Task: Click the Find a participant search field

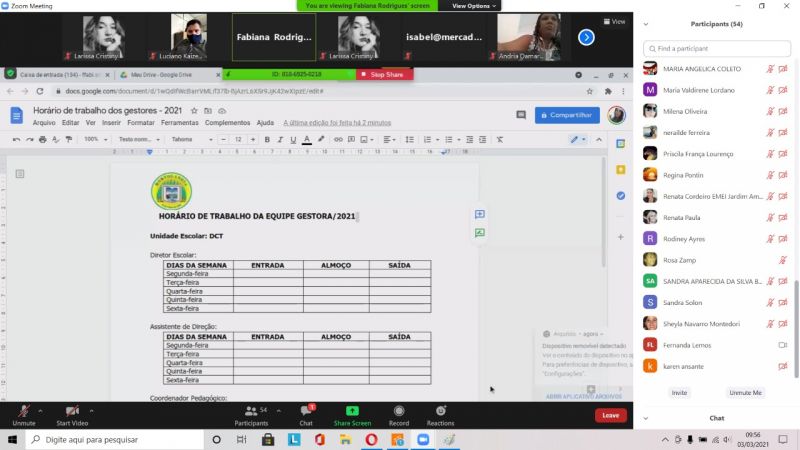Action: [716, 48]
